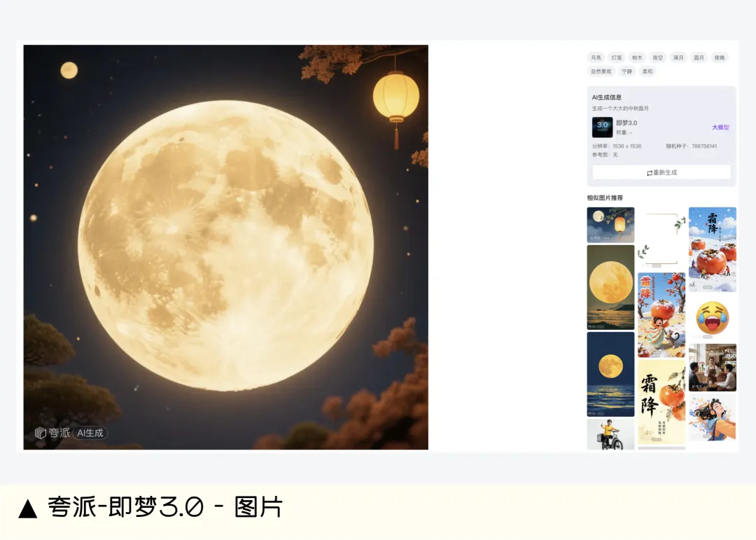This screenshot has height=540, width=756.
Task: Pick the 满月 tag
Action: click(x=678, y=57)
